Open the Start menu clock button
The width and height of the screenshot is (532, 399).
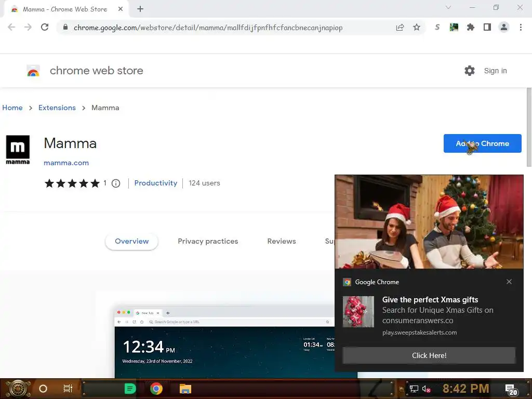pos(18,389)
